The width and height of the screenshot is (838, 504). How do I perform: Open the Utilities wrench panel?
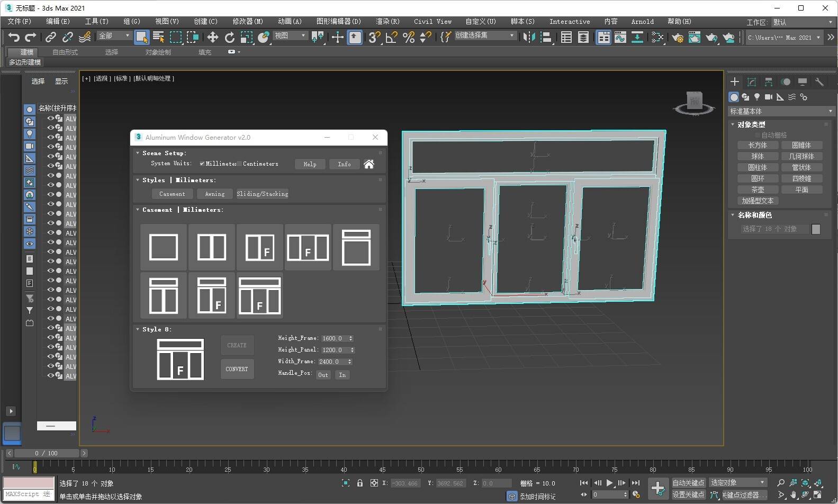[819, 82]
